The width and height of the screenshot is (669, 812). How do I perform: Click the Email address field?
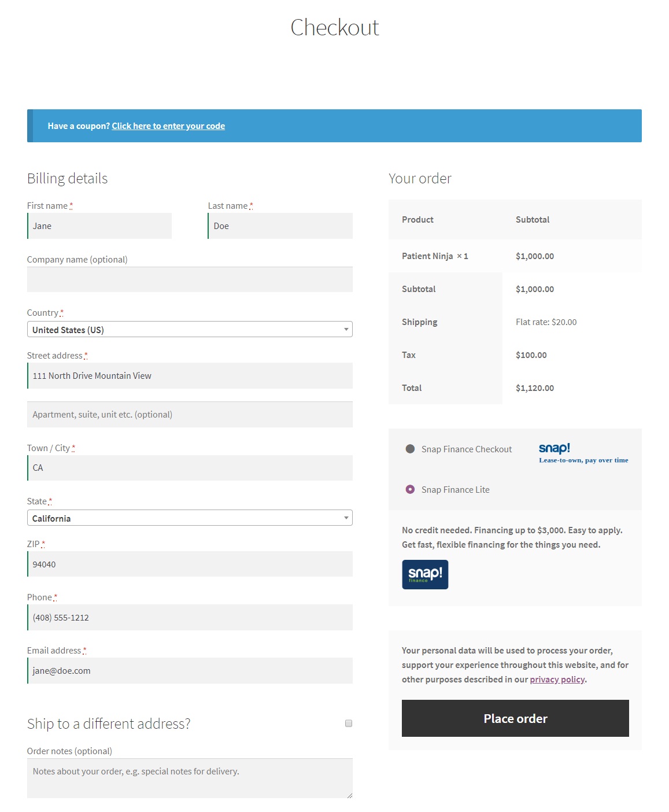(190, 670)
